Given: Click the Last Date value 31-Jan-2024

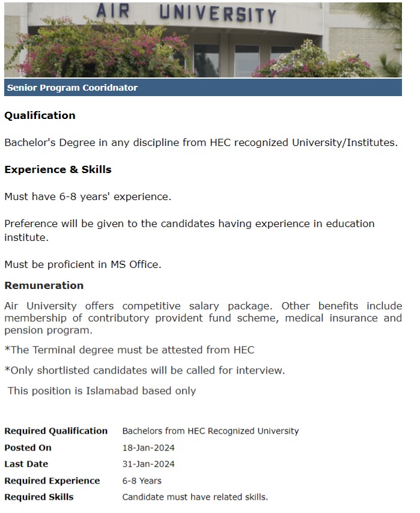Looking at the screenshot, I should [148, 464].
